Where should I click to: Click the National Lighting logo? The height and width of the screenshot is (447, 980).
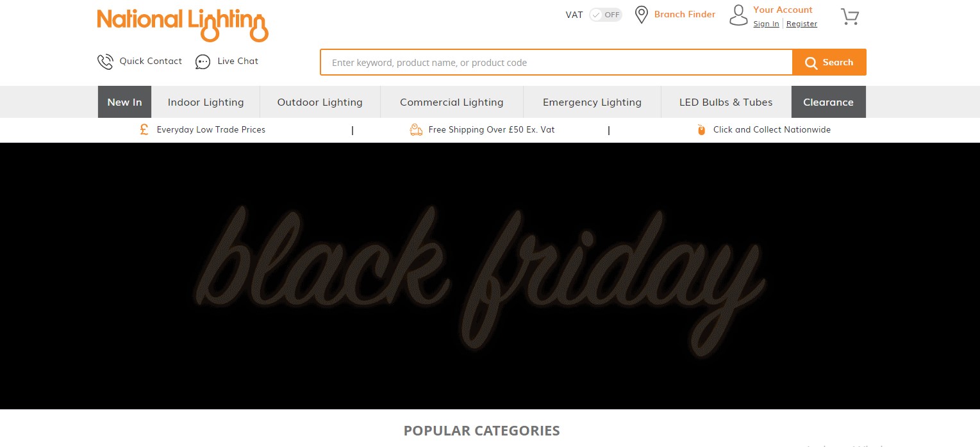coord(183,24)
